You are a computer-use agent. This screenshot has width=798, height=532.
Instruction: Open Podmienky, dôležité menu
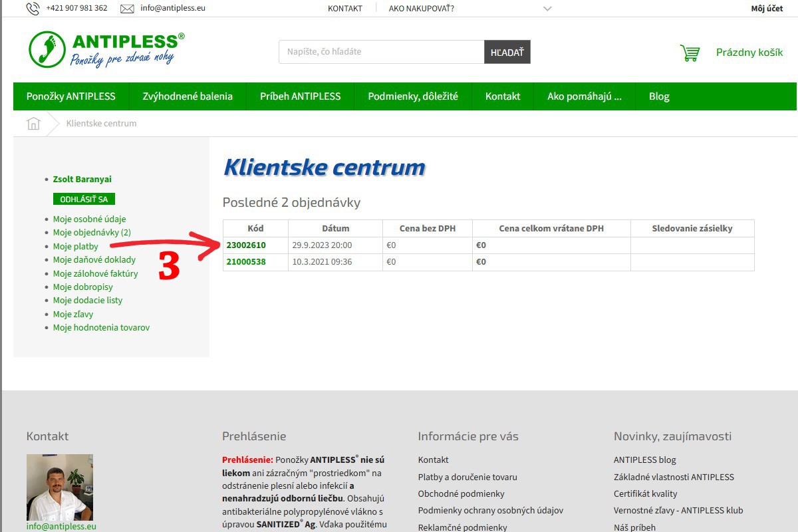click(x=413, y=96)
